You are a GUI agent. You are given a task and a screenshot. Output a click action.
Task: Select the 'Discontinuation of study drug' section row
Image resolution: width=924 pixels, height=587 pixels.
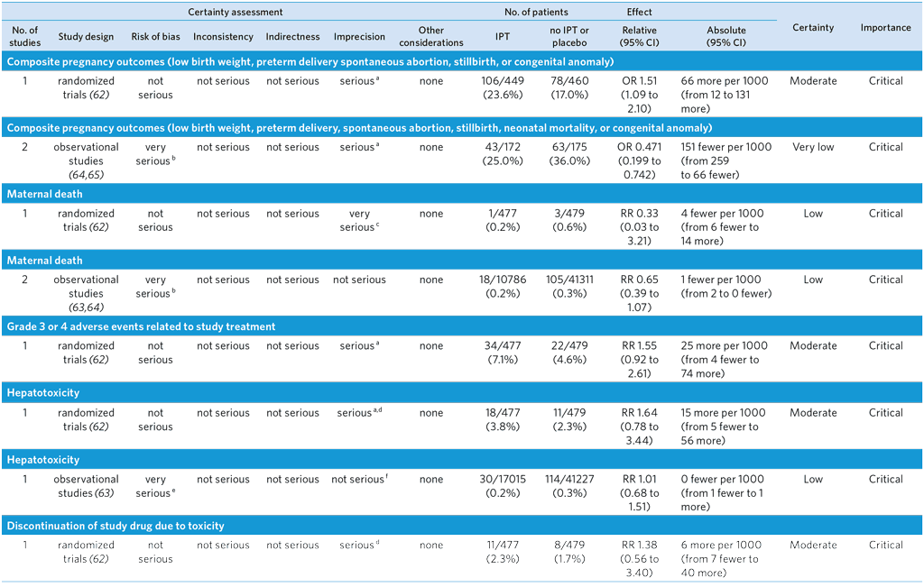(115, 526)
